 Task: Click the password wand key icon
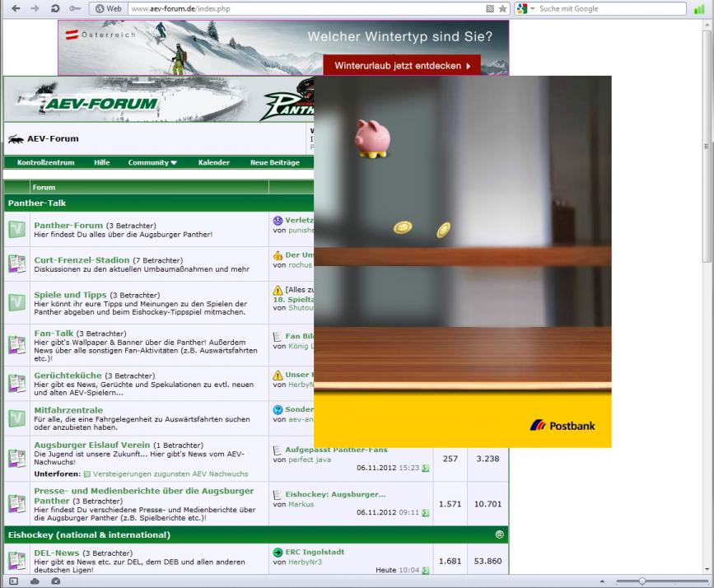(x=75, y=8)
